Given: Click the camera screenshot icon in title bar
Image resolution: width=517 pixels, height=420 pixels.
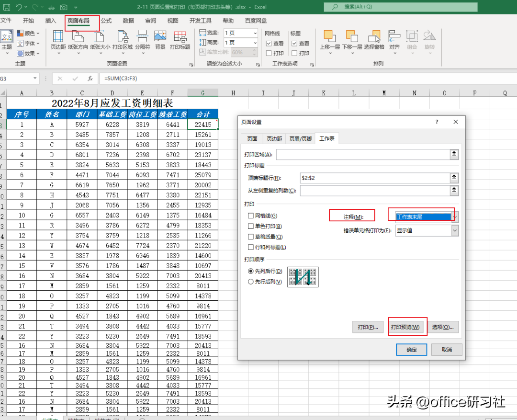Looking at the screenshot, I should [x=64, y=7].
